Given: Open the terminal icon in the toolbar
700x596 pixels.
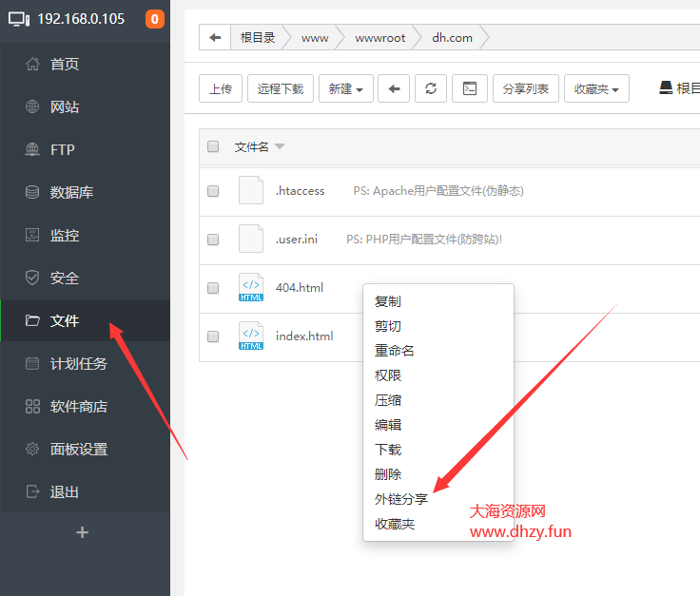Looking at the screenshot, I should tap(469, 88).
